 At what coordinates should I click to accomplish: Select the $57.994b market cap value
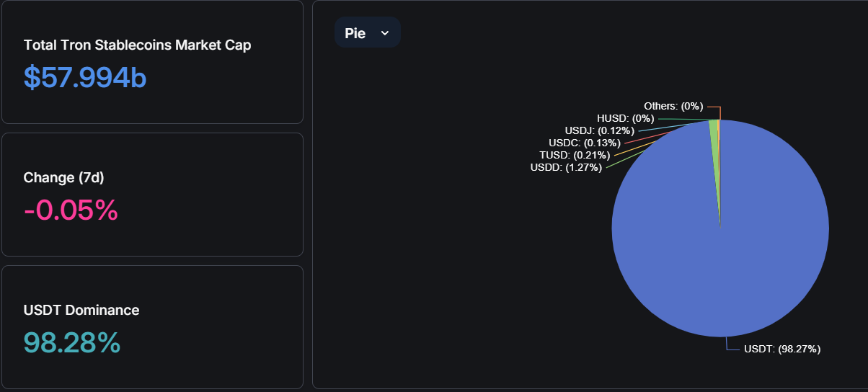[x=85, y=78]
